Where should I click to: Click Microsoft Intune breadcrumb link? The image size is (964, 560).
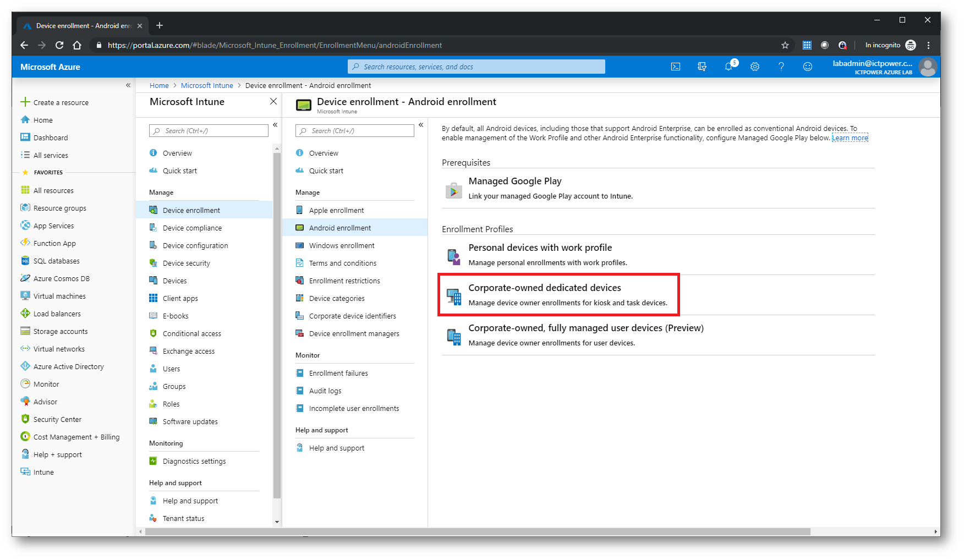pyautogui.click(x=207, y=85)
